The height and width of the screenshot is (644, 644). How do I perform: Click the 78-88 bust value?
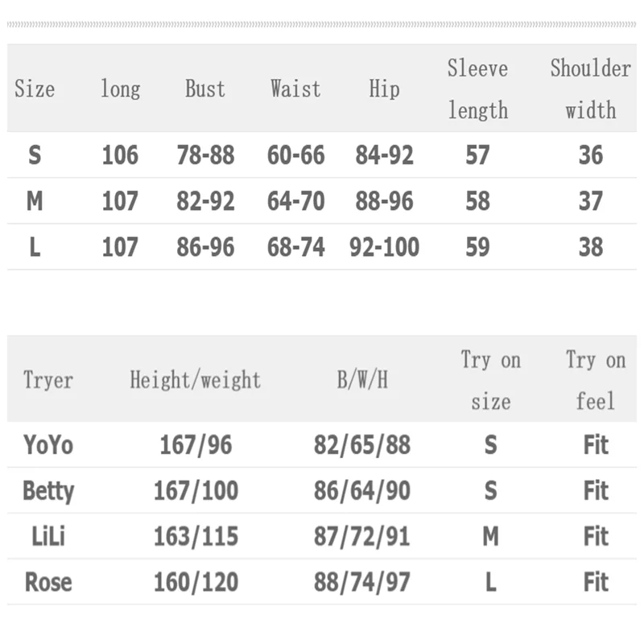[x=205, y=155]
